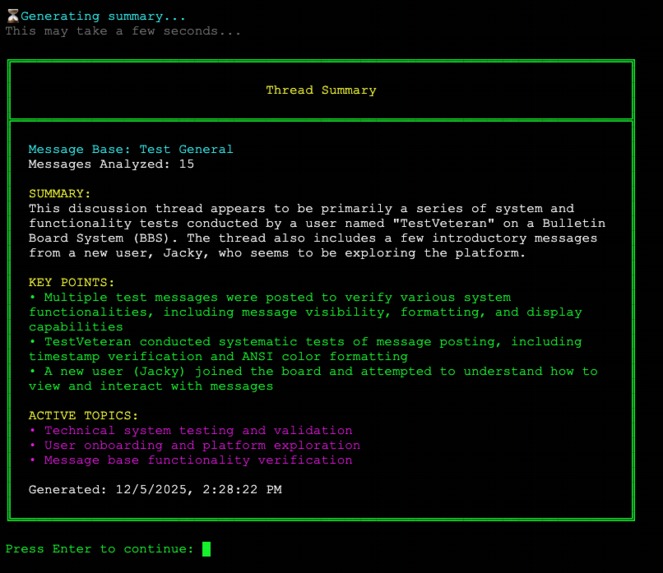663x573 pixels.
Task: Click the green block cursor after the prompt
Action: (x=206, y=549)
